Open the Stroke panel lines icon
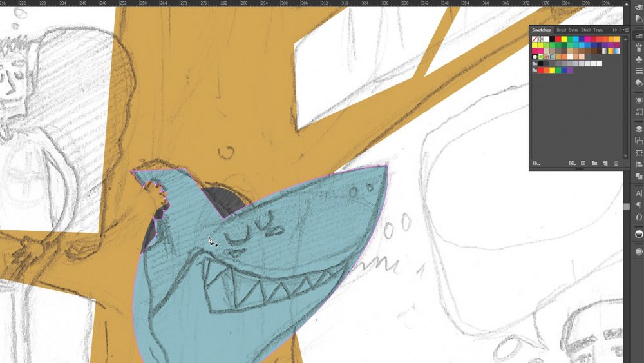Screen dimensions: 644x363 (639, 70)
